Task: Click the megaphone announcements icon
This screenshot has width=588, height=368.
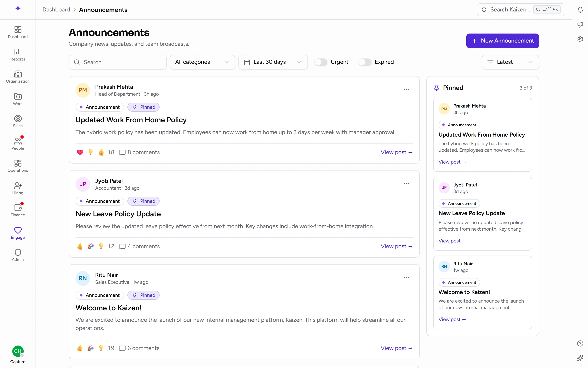Action: [580, 25]
